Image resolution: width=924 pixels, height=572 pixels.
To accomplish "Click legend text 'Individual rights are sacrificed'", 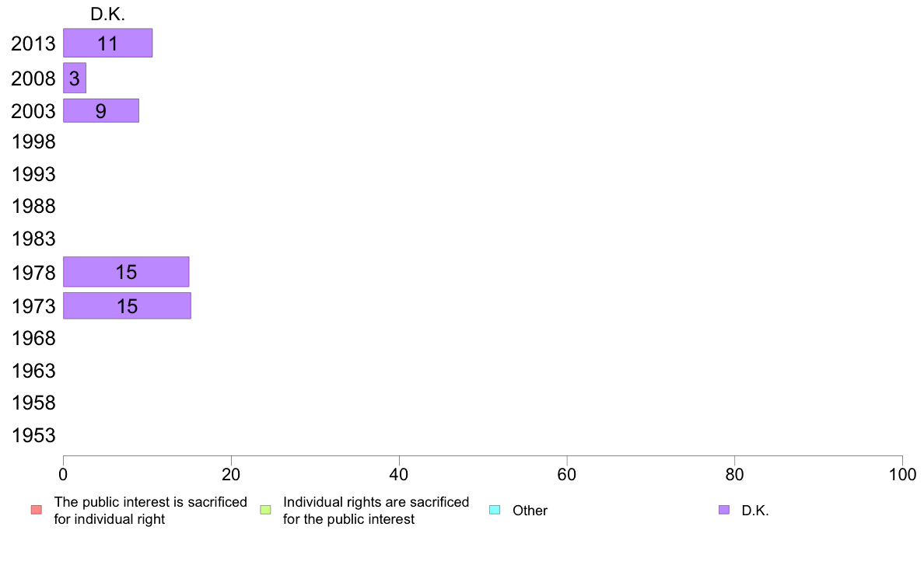I will coord(376,502).
